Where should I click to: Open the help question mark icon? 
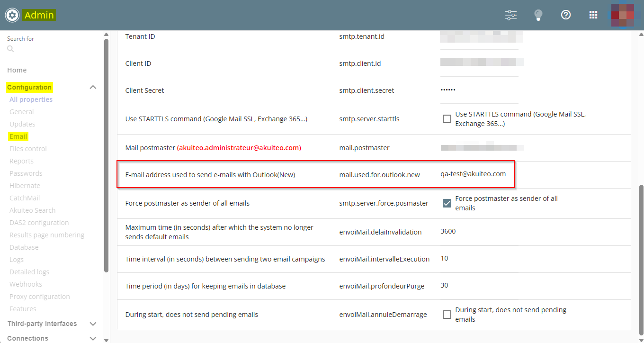tap(565, 15)
